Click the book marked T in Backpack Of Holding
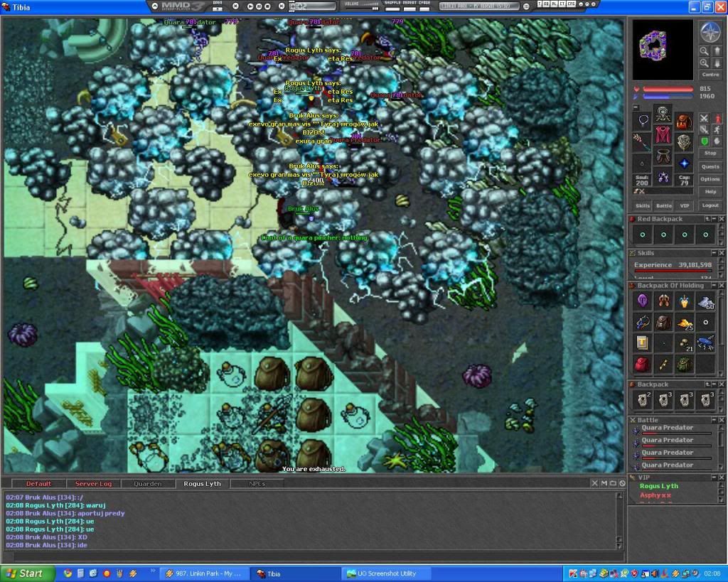728x582 pixels. (x=643, y=343)
